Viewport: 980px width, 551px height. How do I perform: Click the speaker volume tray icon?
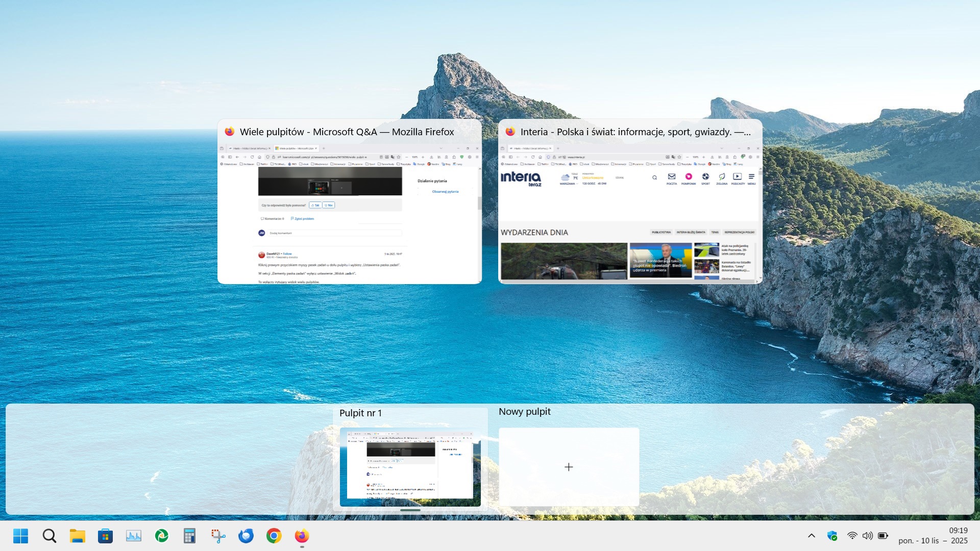[x=867, y=536]
